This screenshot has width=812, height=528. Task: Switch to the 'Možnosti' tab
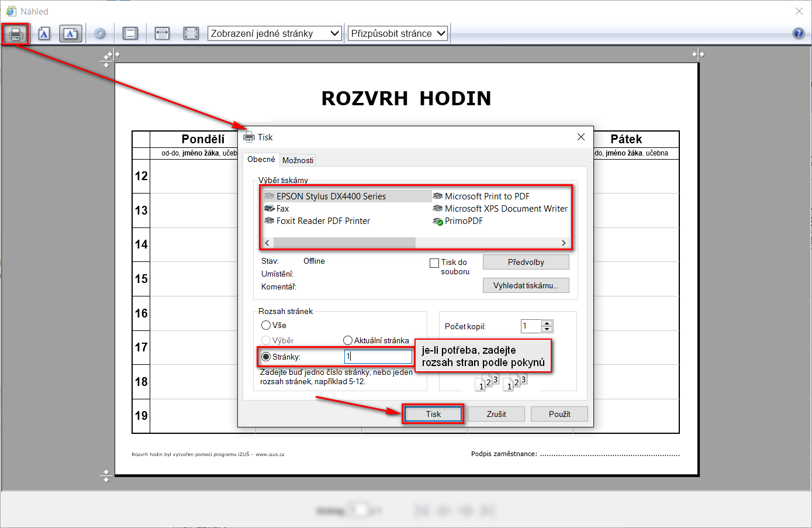298,160
